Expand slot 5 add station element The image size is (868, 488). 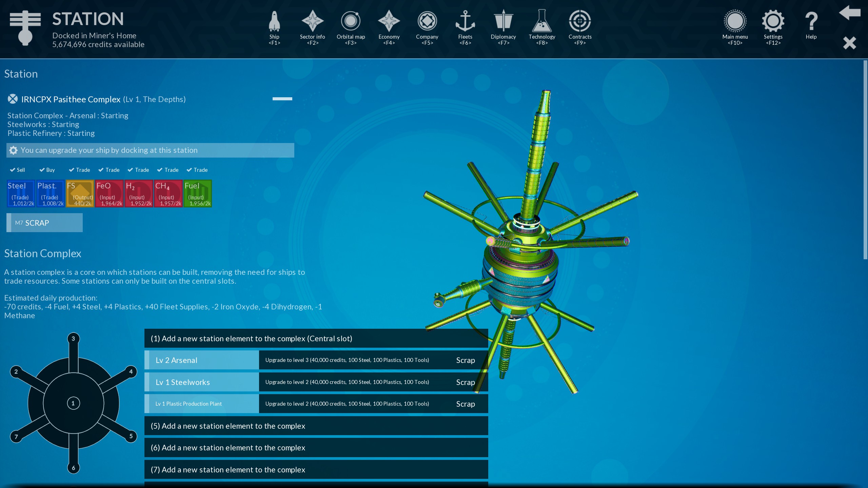click(x=316, y=426)
